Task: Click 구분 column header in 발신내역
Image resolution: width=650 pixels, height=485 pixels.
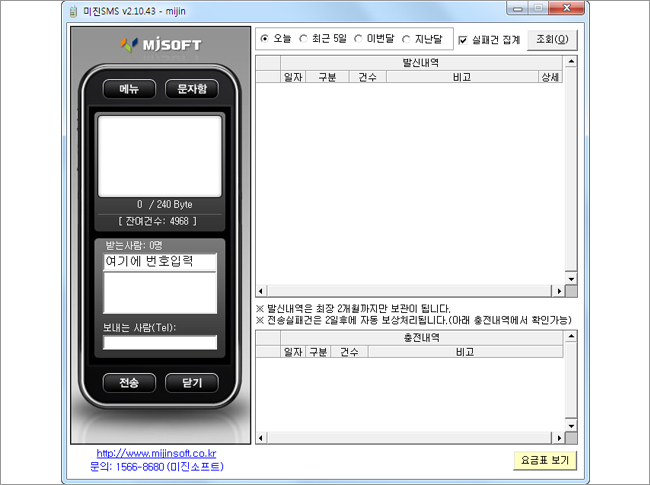Action: pos(327,77)
